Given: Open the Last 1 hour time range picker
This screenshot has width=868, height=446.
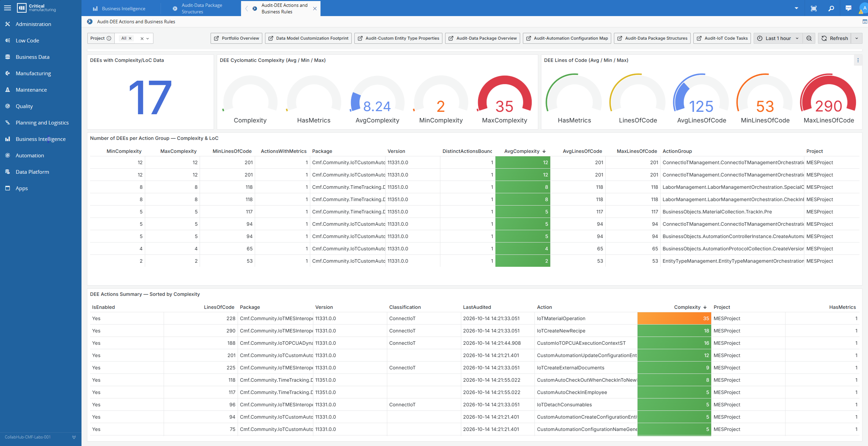Looking at the screenshot, I should 778,38.
